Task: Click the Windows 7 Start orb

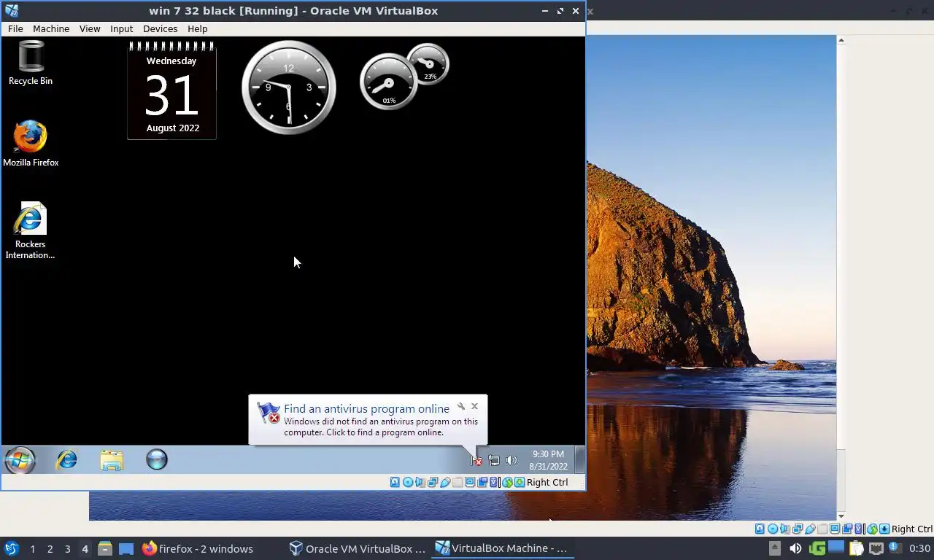Action: [20, 460]
